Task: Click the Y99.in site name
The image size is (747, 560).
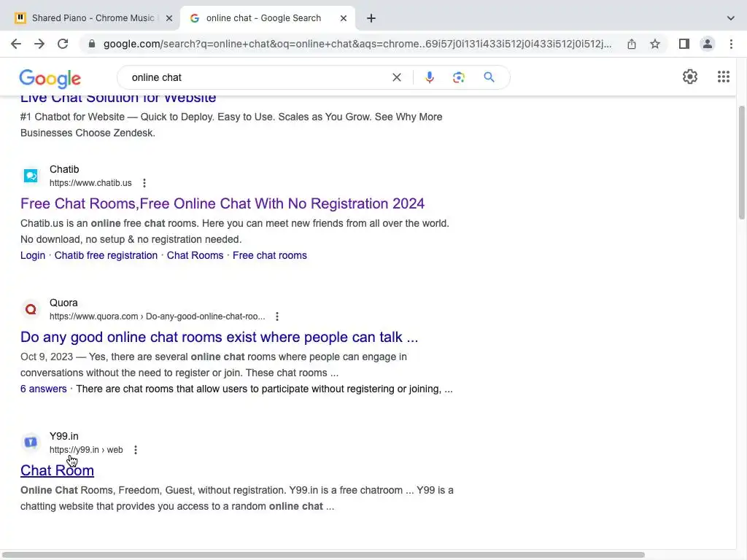Action: [64, 436]
